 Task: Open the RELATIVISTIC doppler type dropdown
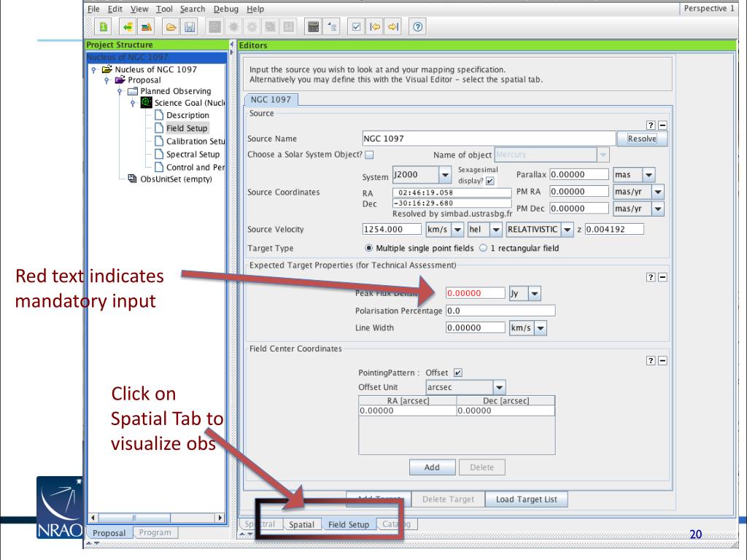pyautogui.click(x=567, y=230)
